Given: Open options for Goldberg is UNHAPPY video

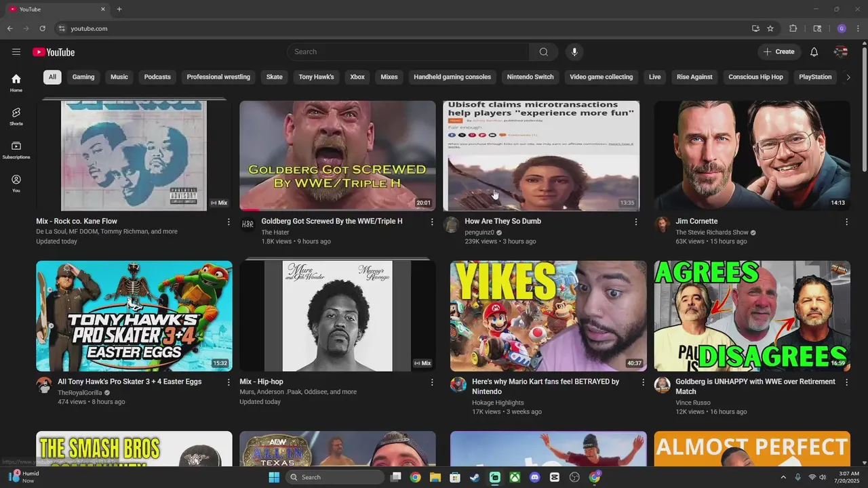Looking at the screenshot, I should tap(846, 382).
